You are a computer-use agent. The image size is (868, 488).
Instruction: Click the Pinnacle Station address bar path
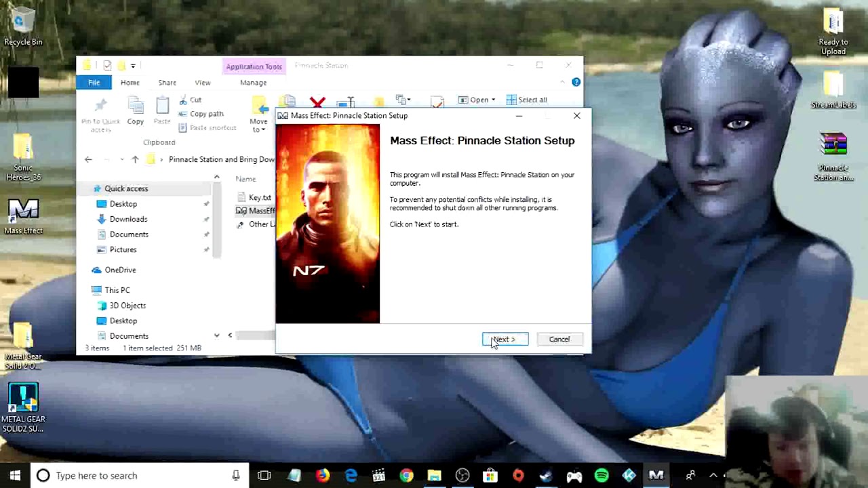pos(222,159)
